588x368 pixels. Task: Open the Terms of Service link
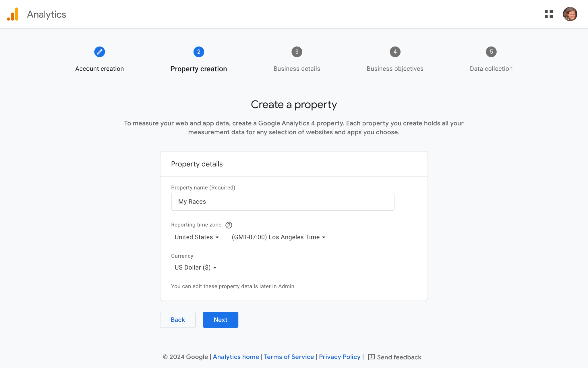(289, 357)
